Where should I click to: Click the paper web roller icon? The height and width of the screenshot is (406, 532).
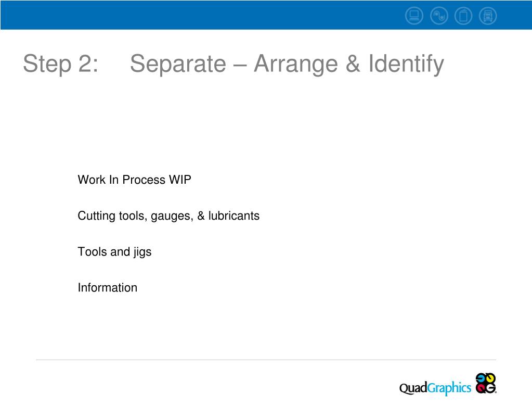[439, 16]
